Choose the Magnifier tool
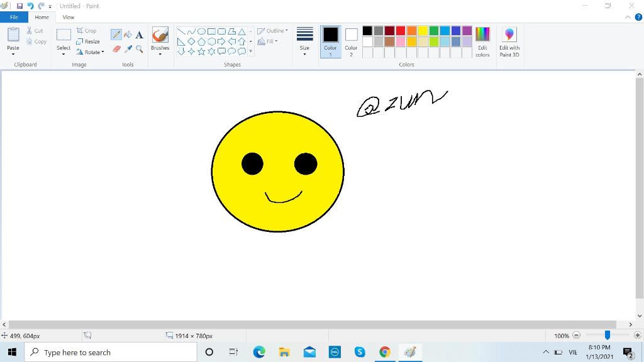This screenshot has height=362, width=644. 139,49
